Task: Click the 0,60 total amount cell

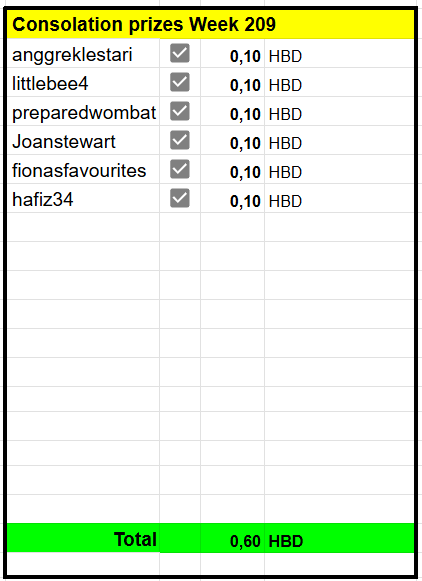Action: 233,538
